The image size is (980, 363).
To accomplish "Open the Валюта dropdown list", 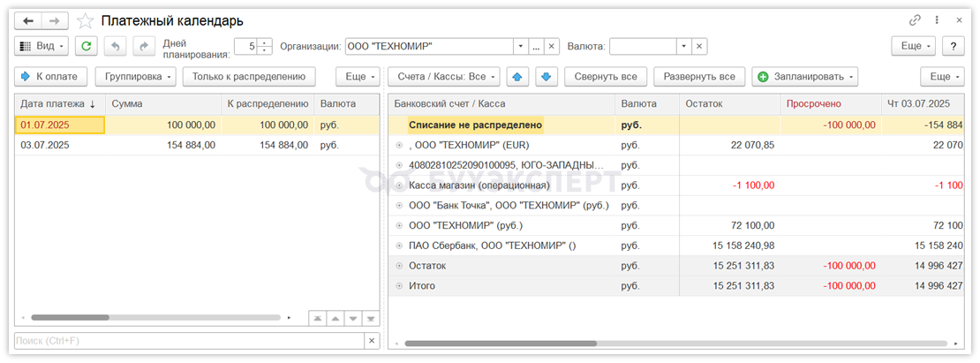I will (x=682, y=46).
